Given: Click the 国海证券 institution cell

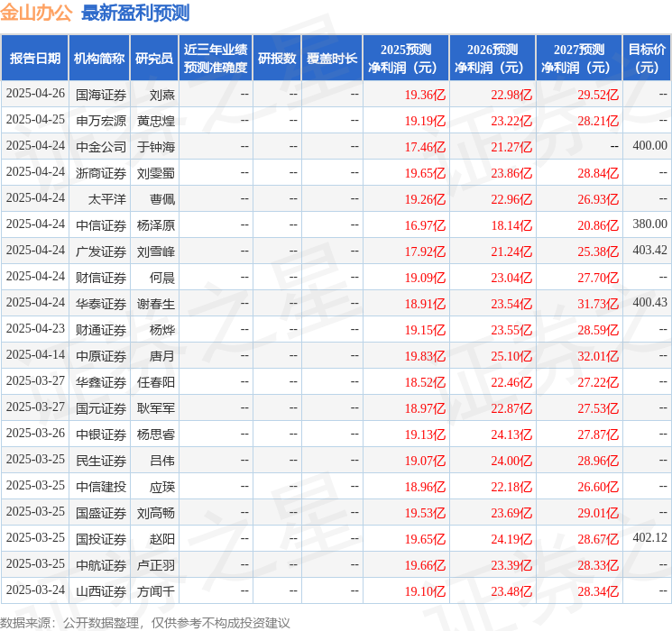Looking at the screenshot, I should [x=101, y=95].
